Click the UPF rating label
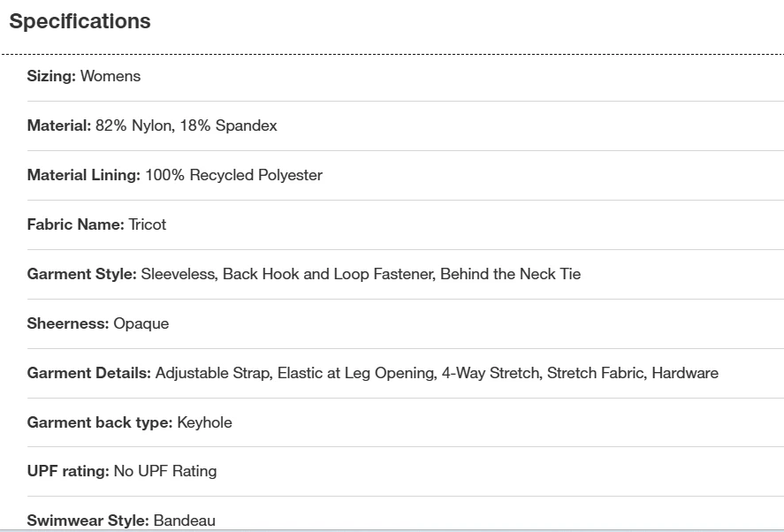 [x=68, y=471]
